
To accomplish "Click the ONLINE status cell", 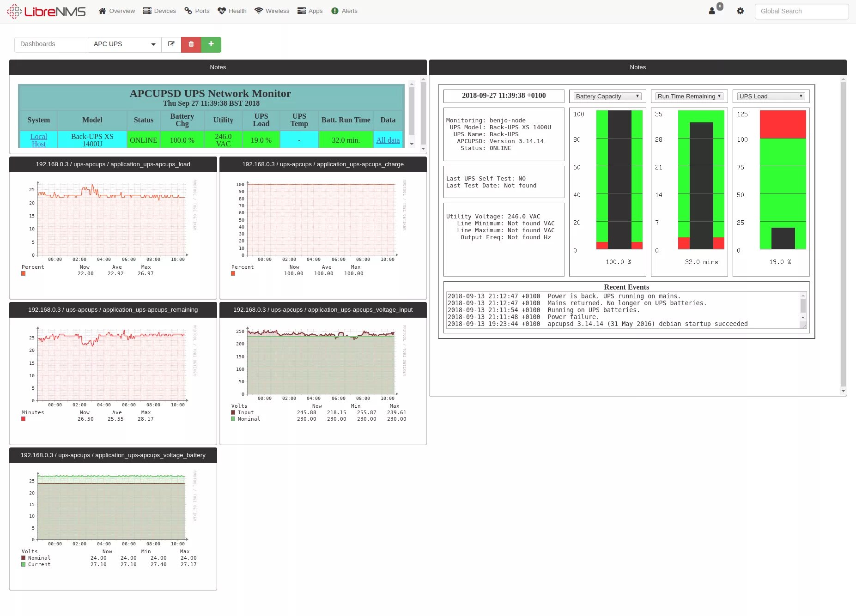I will (144, 140).
